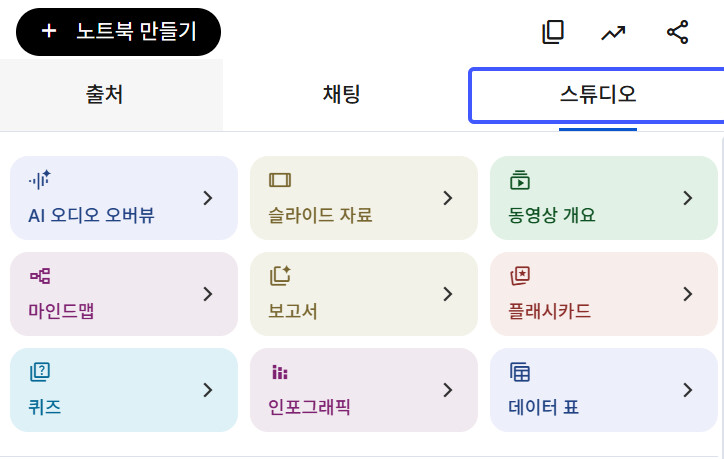Open the analytics trend line icon
The width and height of the screenshot is (724, 459).
(613, 33)
